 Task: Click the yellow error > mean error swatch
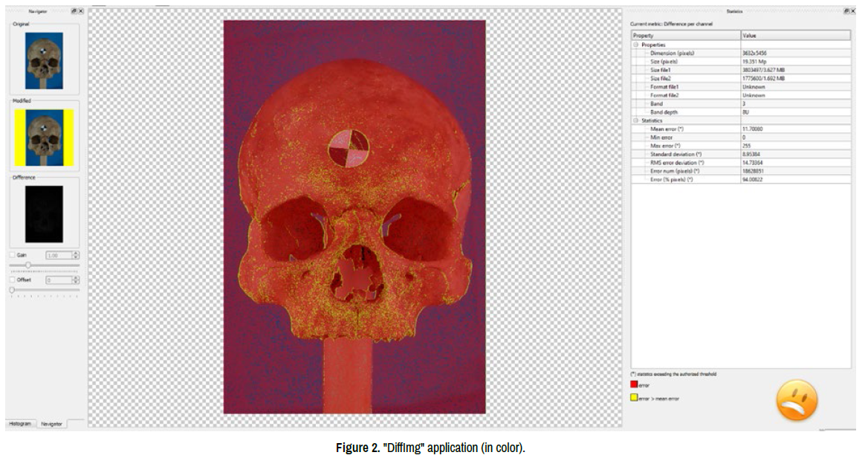634,399
